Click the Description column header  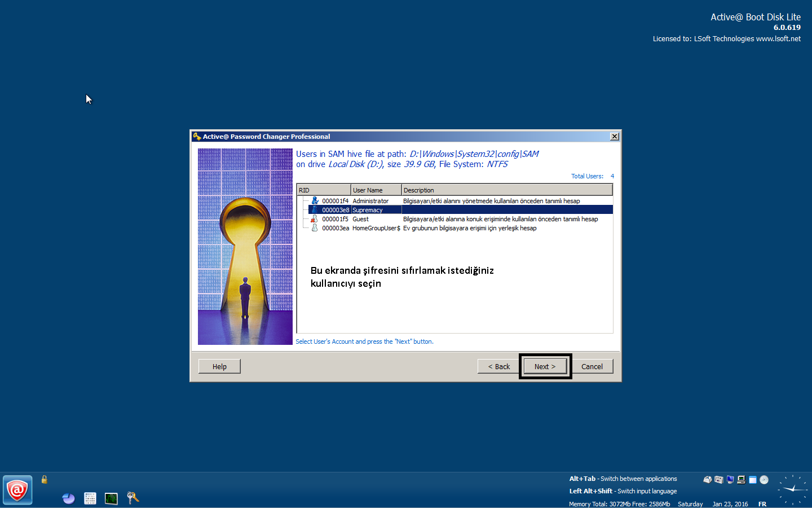(507, 190)
